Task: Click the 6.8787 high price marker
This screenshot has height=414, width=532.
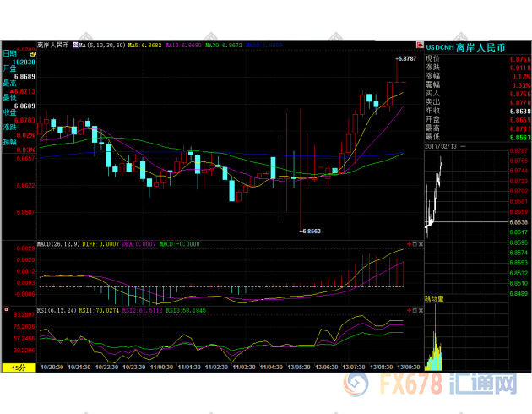Action: (x=407, y=58)
